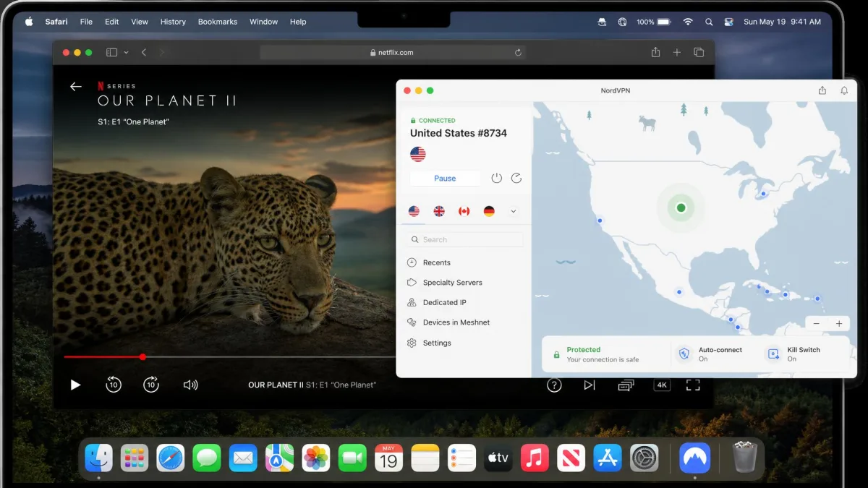
Task: Click the NordVPN share icon
Action: click(x=822, y=90)
